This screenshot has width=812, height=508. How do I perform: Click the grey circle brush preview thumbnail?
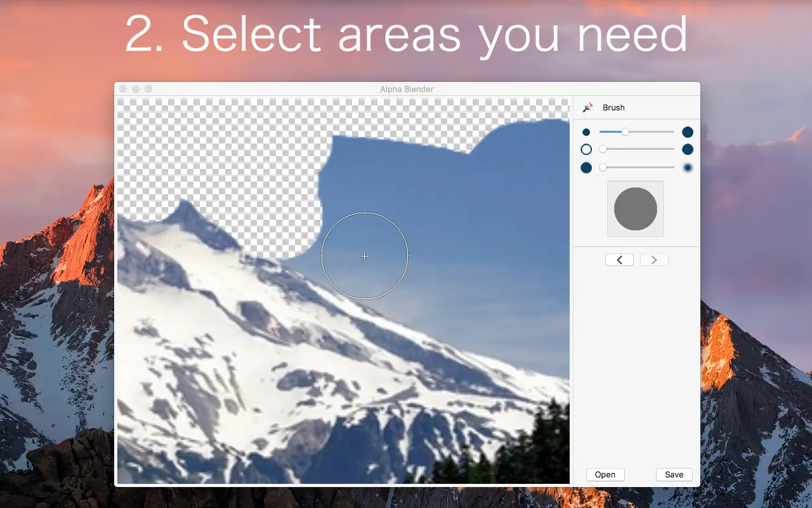click(636, 209)
